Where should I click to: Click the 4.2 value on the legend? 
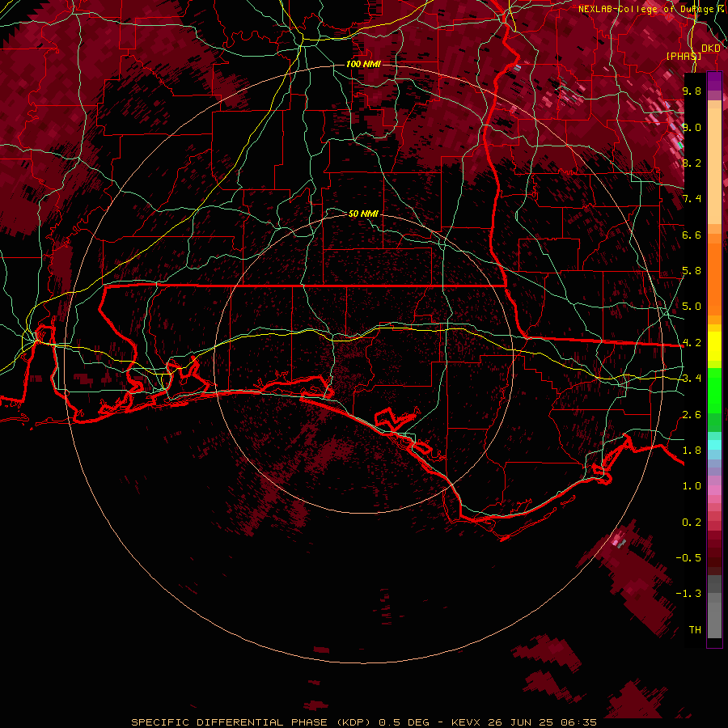pos(692,343)
